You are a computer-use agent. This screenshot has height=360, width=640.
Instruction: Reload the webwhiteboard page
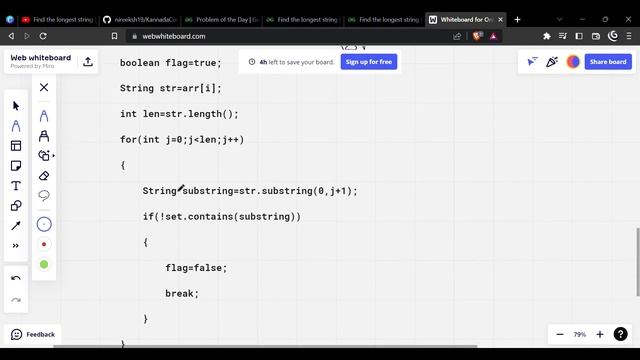click(x=43, y=36)
